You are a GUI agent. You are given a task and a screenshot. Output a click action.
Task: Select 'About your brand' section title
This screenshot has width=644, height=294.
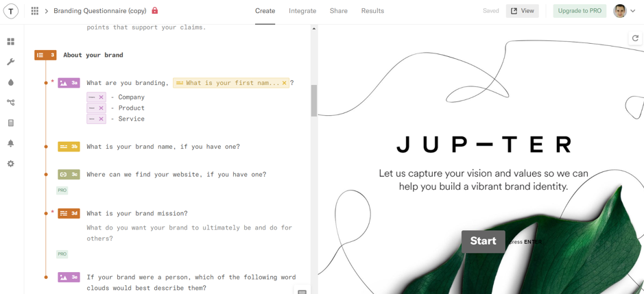click(x=93, y=55)
